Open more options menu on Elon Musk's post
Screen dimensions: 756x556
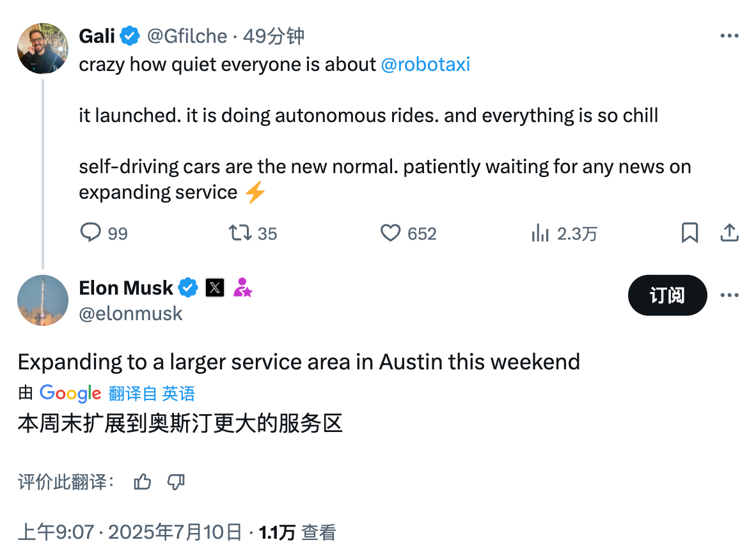729,295
